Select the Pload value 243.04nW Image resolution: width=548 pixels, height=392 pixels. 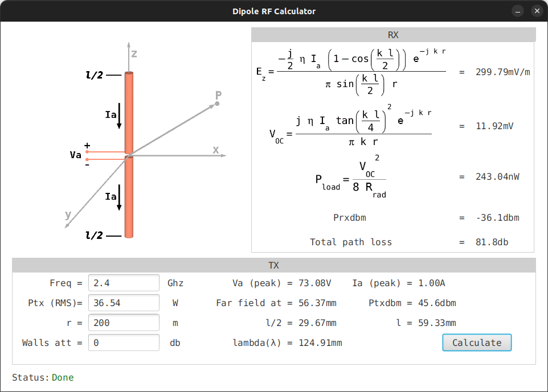(497, 176)
